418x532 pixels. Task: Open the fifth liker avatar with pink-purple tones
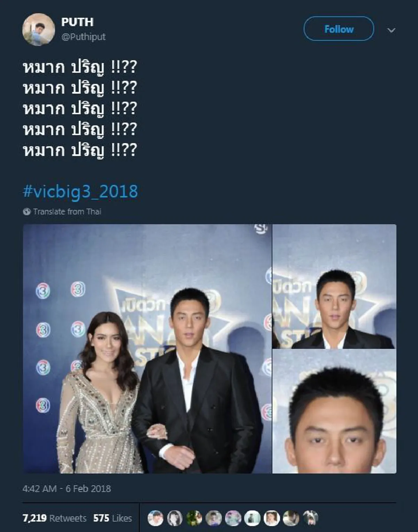(x=233, y=518)
